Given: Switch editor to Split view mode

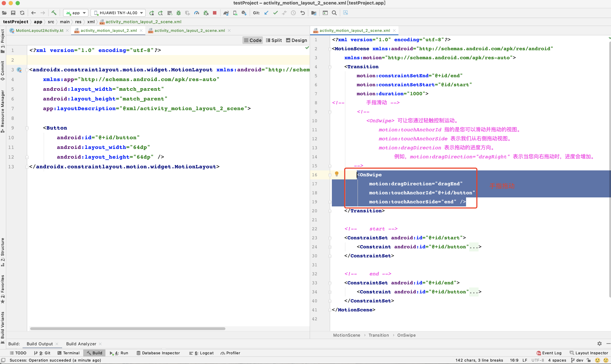Looking at the screenshot, I should click(x=274, y=40).
